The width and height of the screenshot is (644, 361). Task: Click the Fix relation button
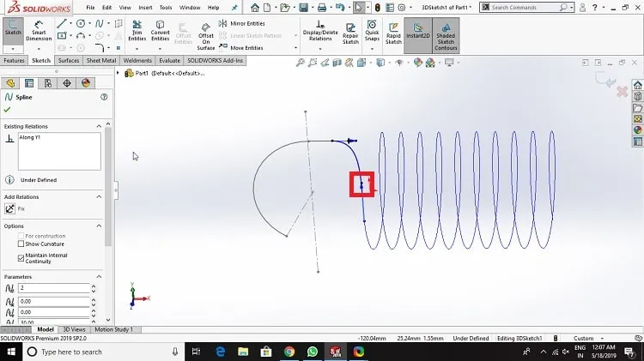9,209
